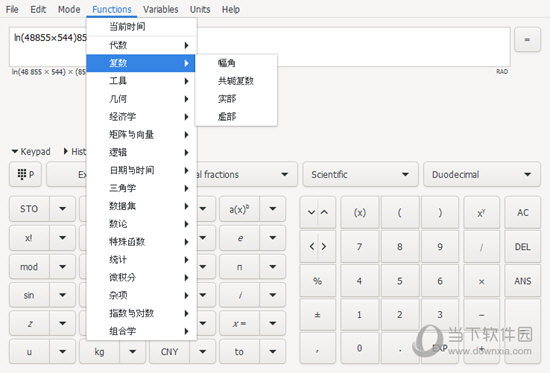Open the mod button dropdown arrow
The image size is (550, 373).
click(62, 267)
